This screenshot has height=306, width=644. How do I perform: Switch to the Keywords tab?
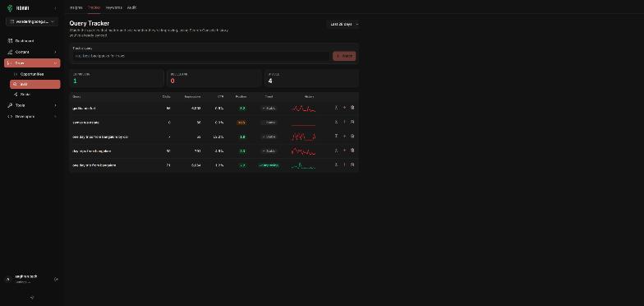(x=113, y=7)
